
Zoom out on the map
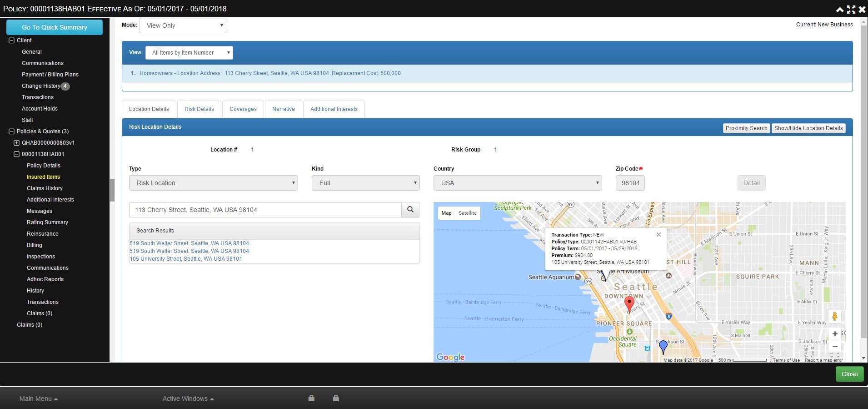click(834, 347)
